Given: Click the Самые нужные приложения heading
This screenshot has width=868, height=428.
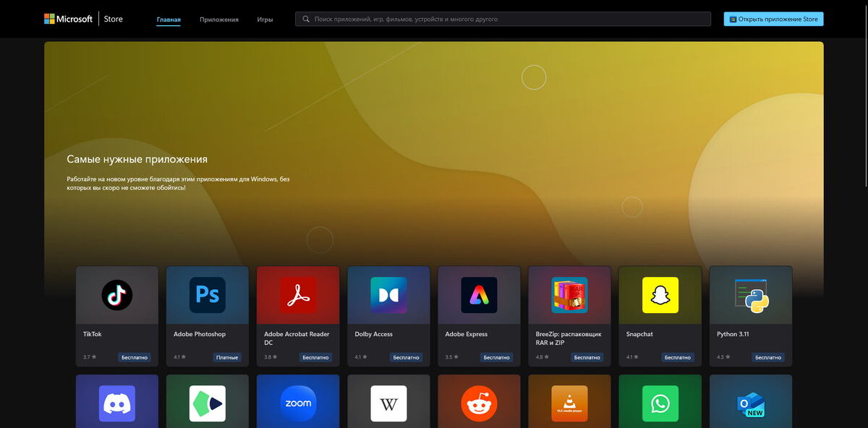Looking at the screenshot, I should (x=137, y=159).
